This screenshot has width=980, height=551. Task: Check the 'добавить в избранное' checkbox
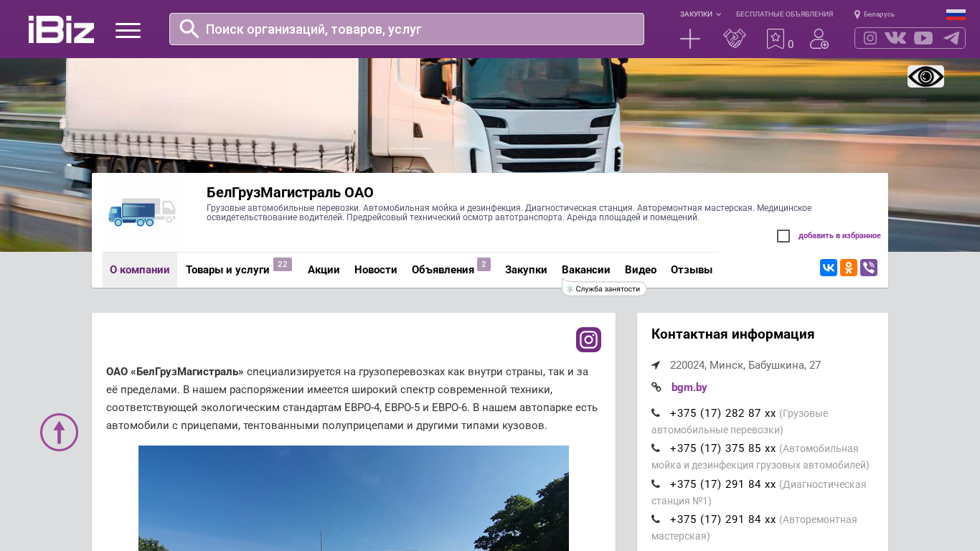783,236
